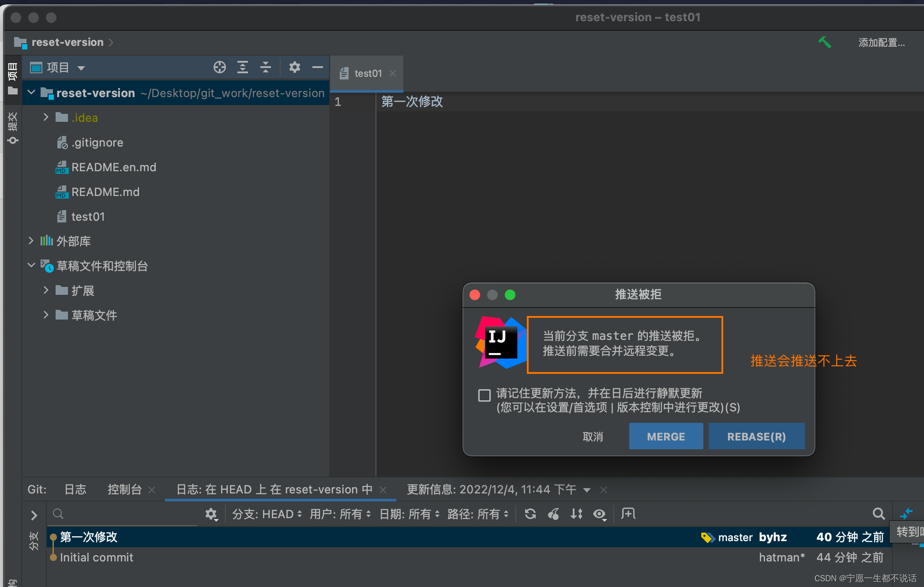This screenshot has height=587, width=924.
Task: Click the reset-version breadcrumb
Action: click(x=67, y=42)
